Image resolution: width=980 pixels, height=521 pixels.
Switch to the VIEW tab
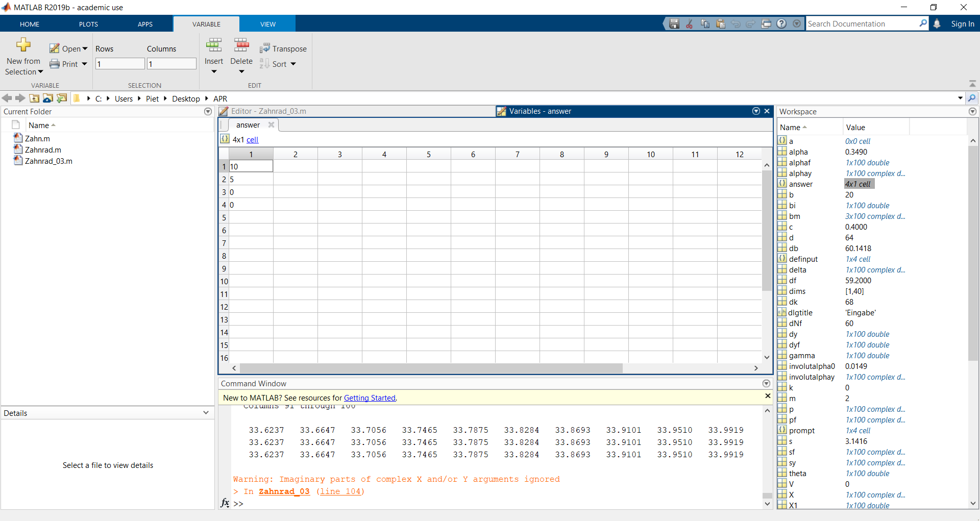coord(267,24)
